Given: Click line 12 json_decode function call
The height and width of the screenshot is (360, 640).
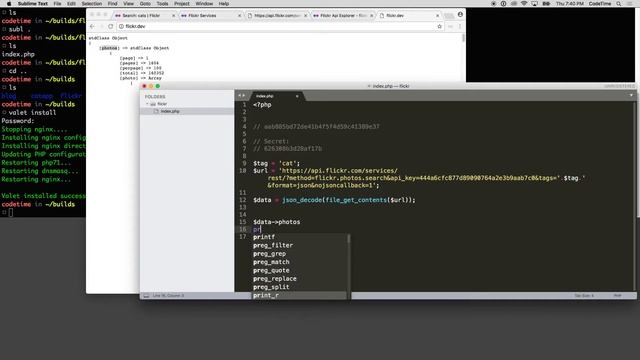Looking at the screenshot, I should (x=349, y=200).
